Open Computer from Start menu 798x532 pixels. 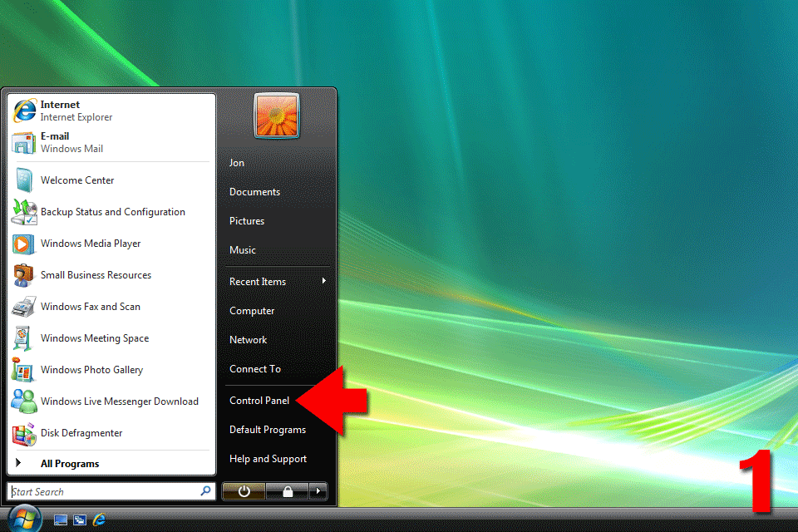click(252, 311)
